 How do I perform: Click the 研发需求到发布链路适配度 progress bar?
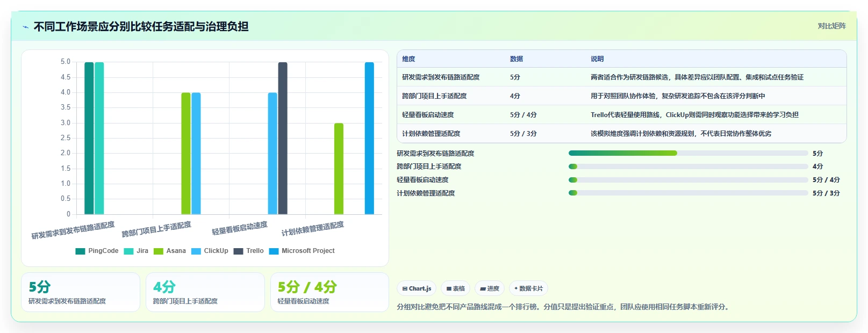tap(688, 153)
